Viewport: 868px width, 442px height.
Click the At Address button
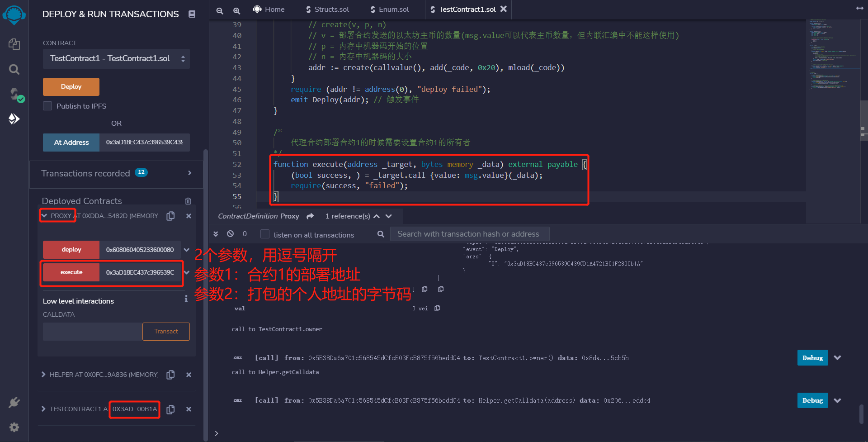pos(71,142)
